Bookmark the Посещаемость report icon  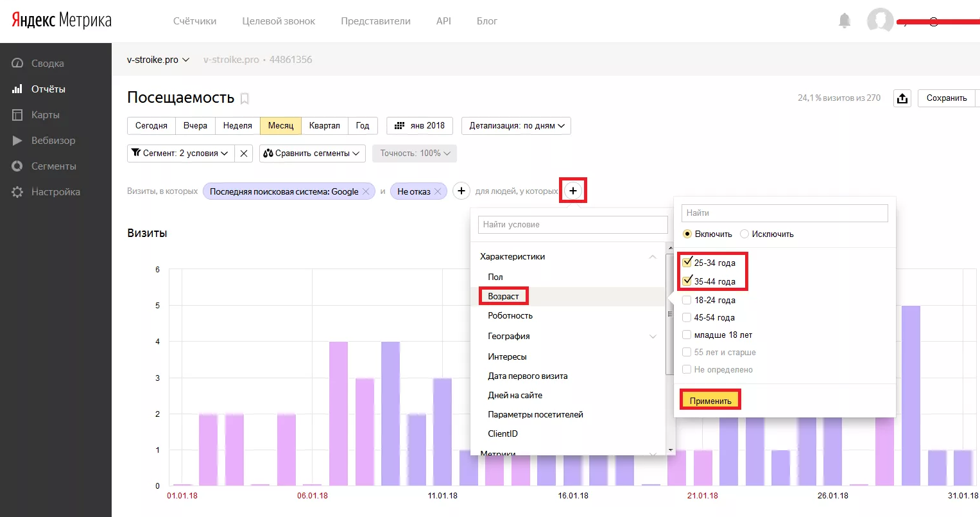245,98
